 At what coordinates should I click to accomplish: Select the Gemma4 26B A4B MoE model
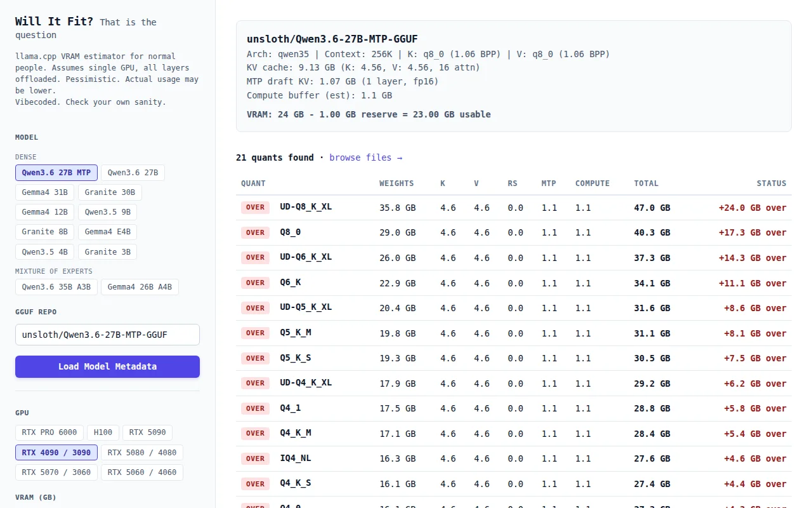tap(140, 287)
